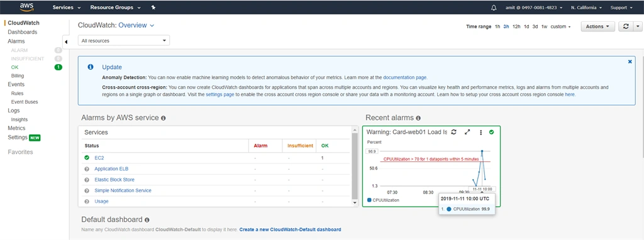The height and width of the screenshot is (240, 644).
Task: Click the refresh button in top toolbar
Action: pyautogui.click(x=626, y=26)
